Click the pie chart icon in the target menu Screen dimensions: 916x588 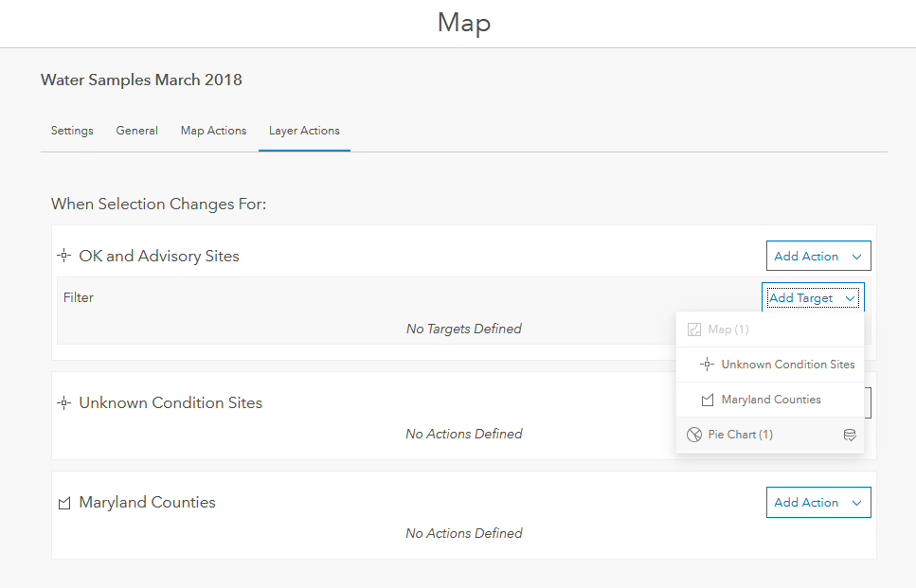694,435
